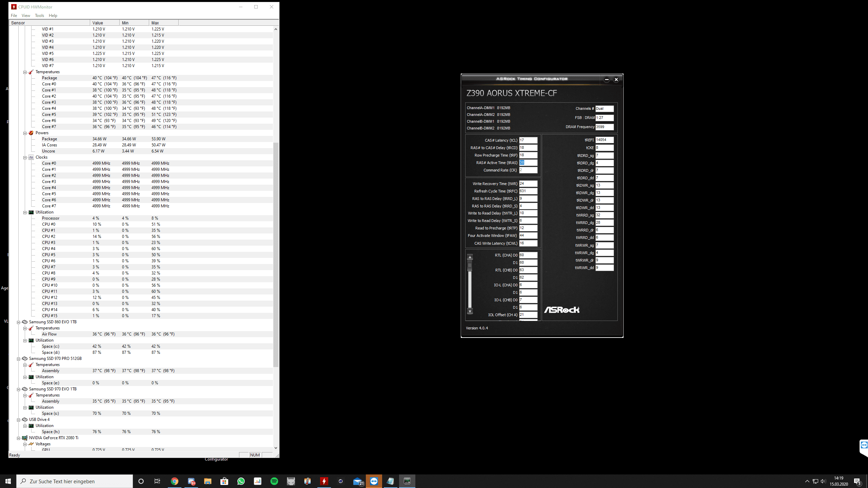Open the Tools menu in HWMonitor
The image size is (868, 488).
(39, 16)
